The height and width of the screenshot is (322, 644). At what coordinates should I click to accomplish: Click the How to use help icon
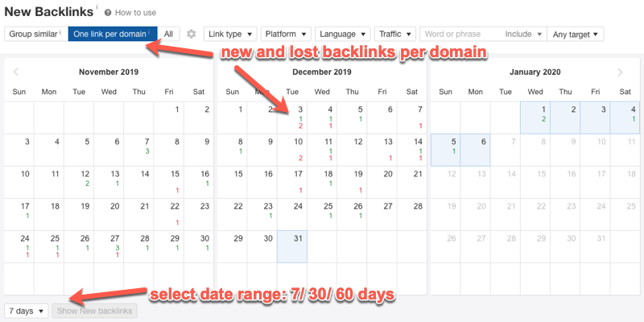tap(108, 13)
